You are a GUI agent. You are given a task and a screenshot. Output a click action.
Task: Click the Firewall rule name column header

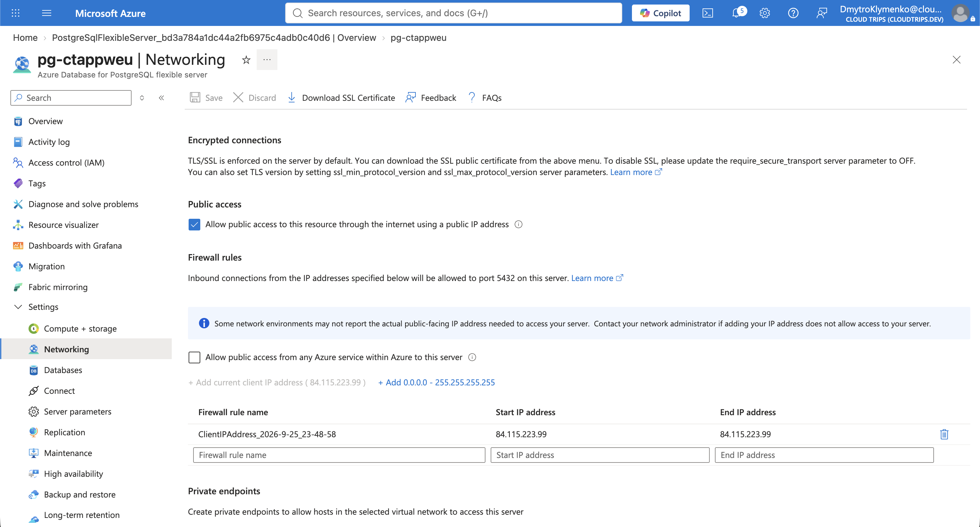tap(233, 412)
